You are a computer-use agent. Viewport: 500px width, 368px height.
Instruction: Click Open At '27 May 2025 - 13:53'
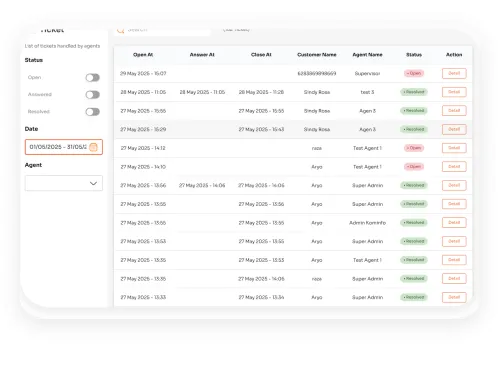tap(143, 242)
